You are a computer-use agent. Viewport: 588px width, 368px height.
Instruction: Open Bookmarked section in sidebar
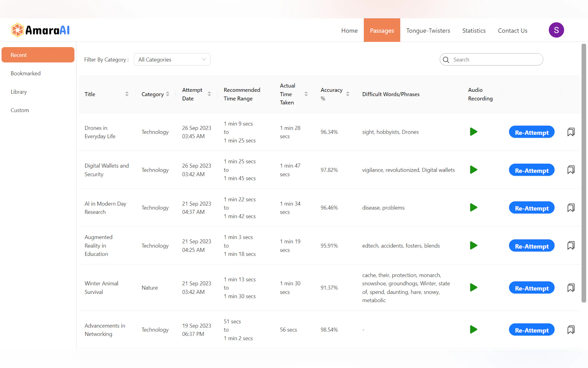pos(25,73)
